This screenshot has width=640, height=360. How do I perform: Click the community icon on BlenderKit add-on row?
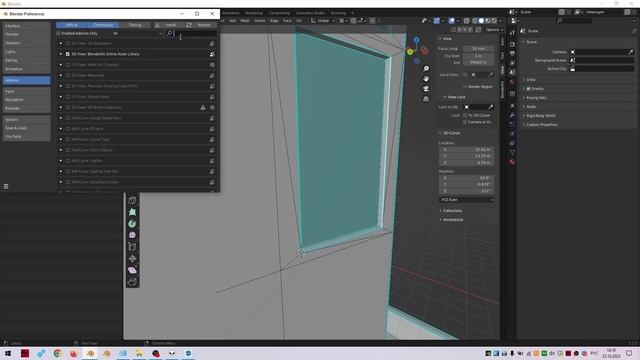[x=212, y=54]
